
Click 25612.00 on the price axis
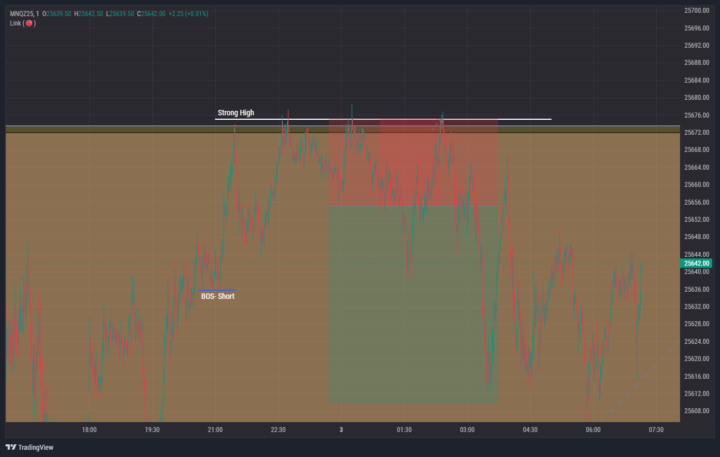tap(697, 394)
